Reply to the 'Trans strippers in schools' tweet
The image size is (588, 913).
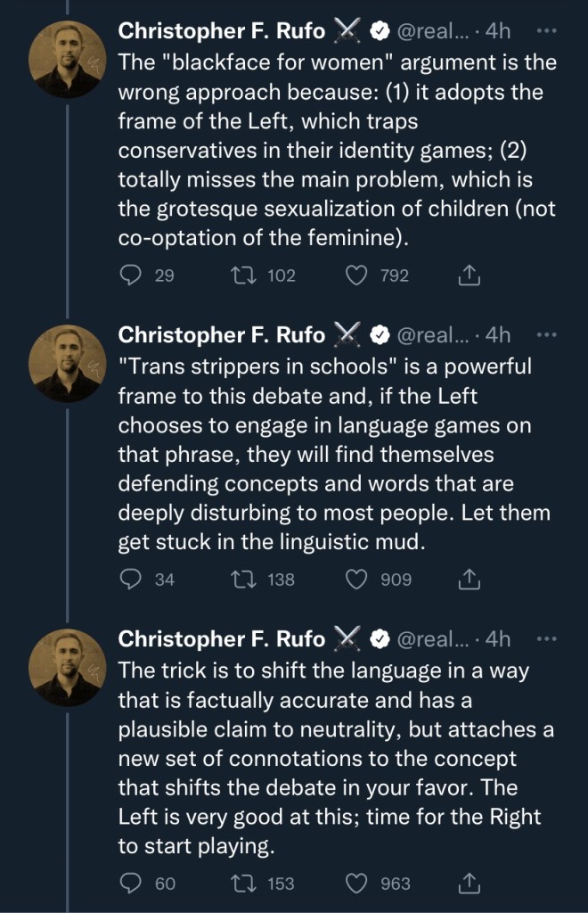tap(131, 580)
